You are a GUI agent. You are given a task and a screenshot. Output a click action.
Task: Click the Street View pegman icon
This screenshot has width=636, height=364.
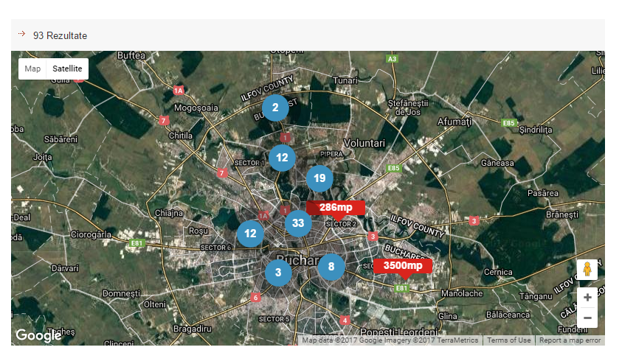[587, 269]
